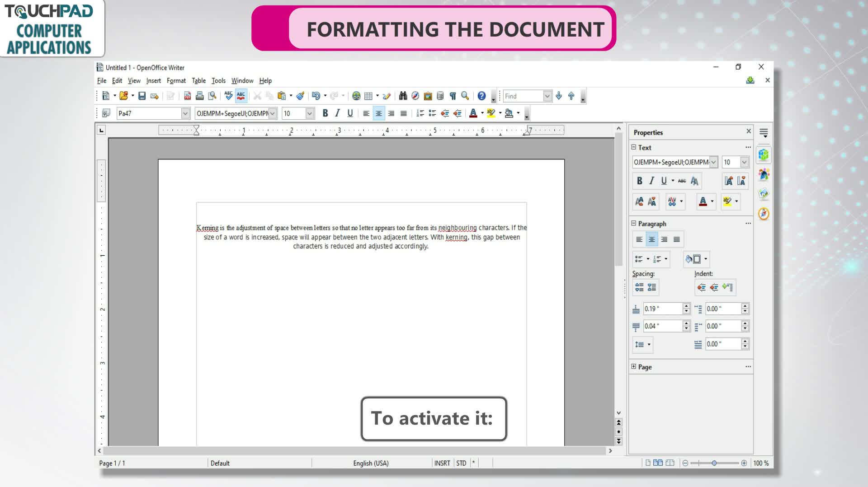Toggle Bold in formatting toolbar
This screenshot has width=868, height=487.
[325, 113]
